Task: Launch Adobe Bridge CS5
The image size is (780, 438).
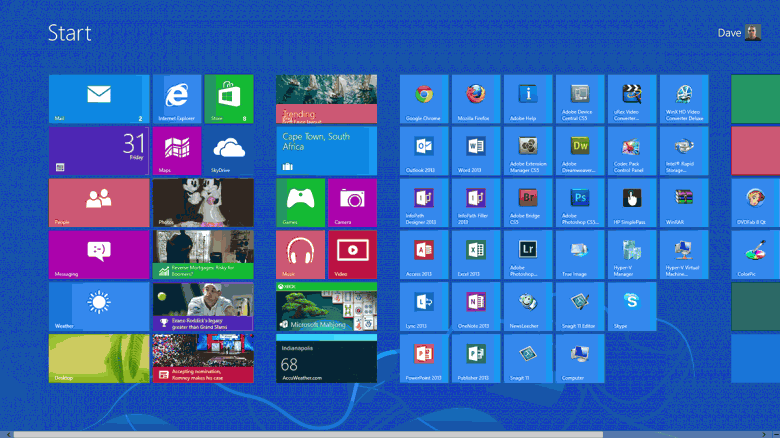Action: [528, 203]
